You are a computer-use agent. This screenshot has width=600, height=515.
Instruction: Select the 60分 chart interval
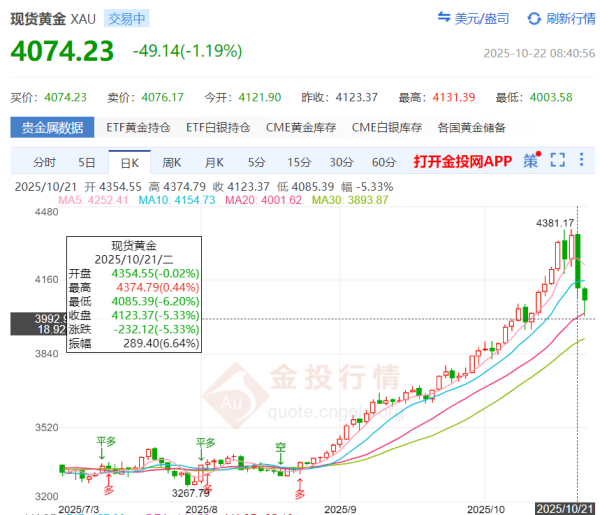[383, 162]
